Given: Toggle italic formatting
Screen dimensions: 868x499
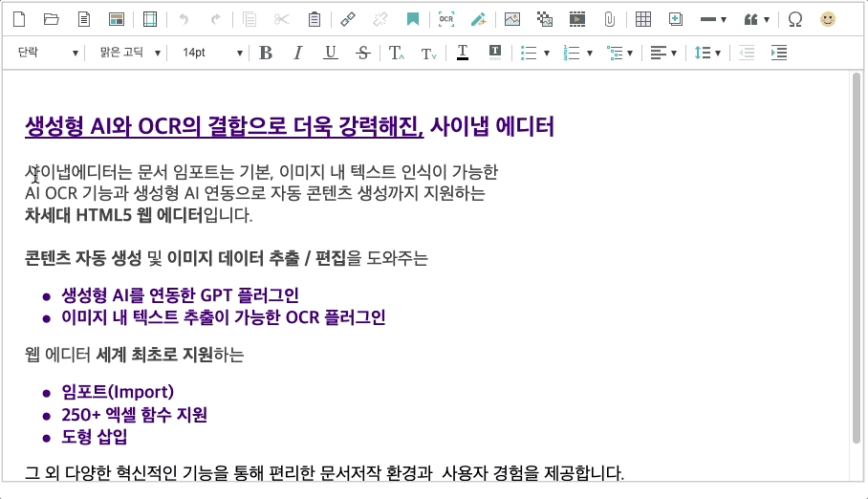Looking at the screenshot, I should pyautogui.click(x=298, y=53).
